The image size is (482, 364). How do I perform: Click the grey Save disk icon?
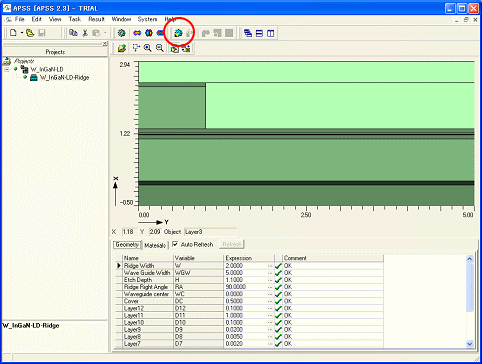pyautogui.click(x=42, y=33)
